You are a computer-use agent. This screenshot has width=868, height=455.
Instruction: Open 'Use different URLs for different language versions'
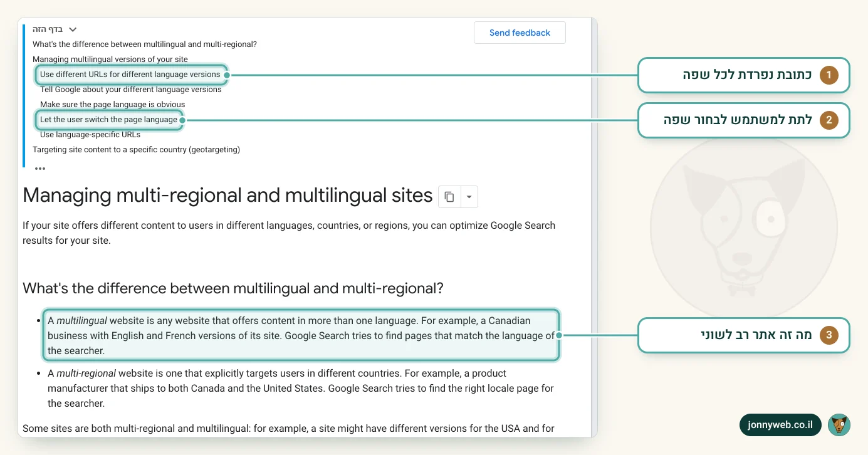coord(130,75)
